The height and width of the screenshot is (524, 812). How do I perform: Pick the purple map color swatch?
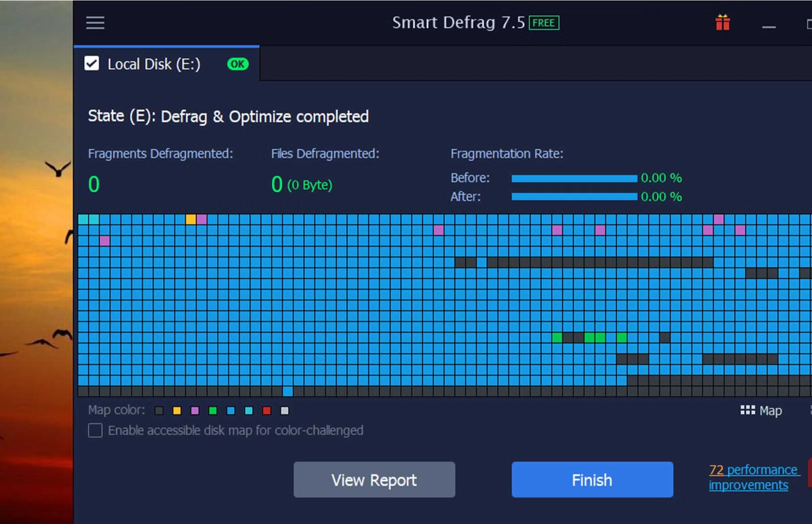pyautogui.click(x=195, y=410)
